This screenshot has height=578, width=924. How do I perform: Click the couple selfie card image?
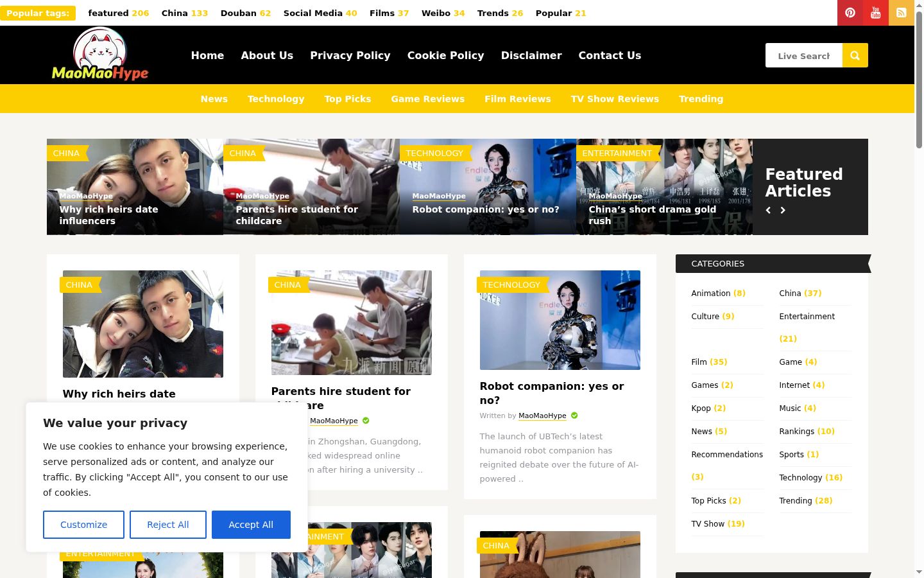click(142, 324)
